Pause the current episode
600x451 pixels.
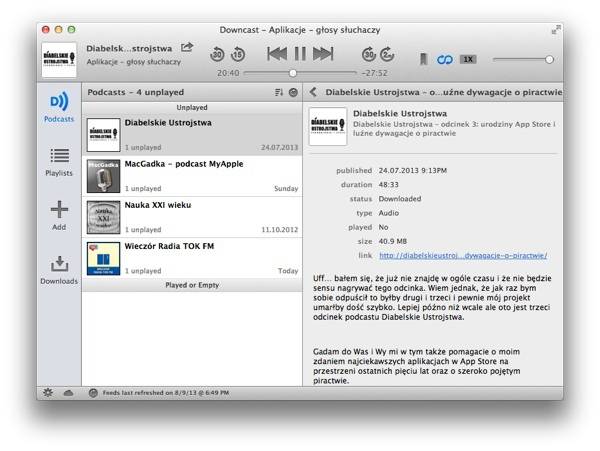pos(300,54)
